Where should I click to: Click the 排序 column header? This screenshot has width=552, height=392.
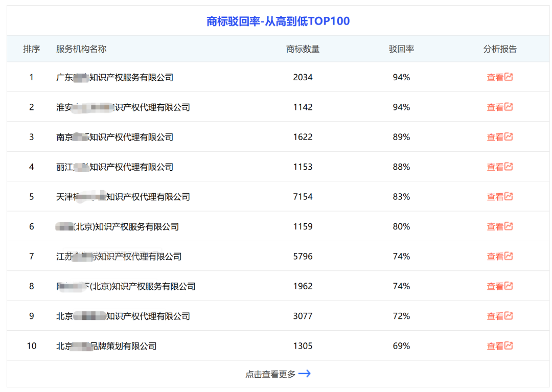coord(32,49)
